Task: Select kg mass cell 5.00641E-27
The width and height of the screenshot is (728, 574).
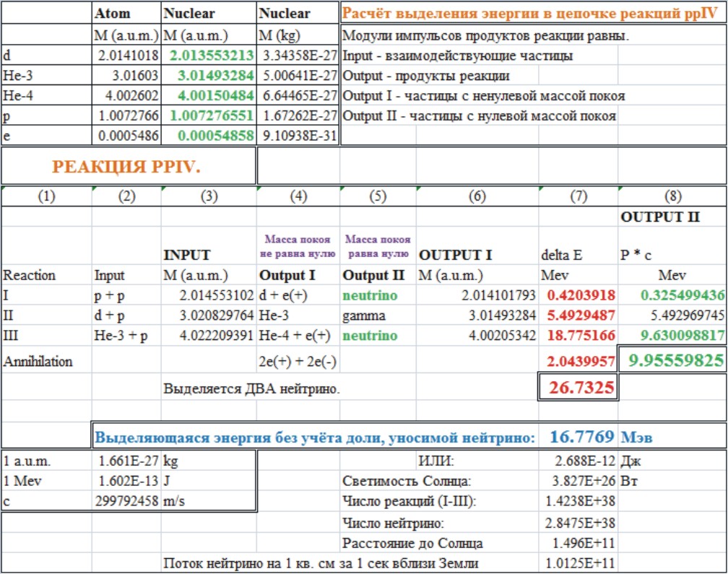Action: [x=298, y=76]
